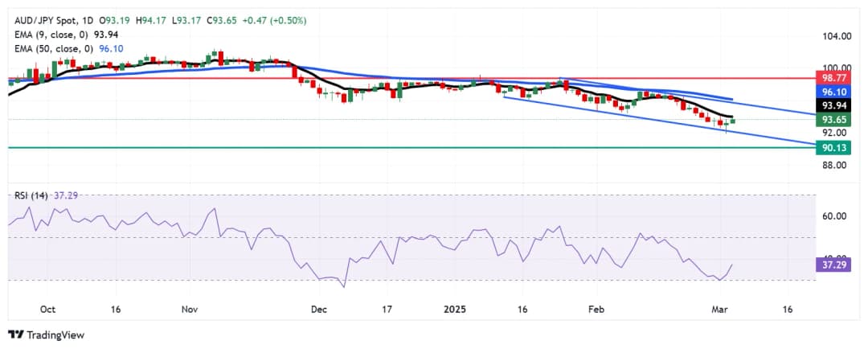
Task: Click the 104.00 price axis label
Action: click(x=836, y=37)
